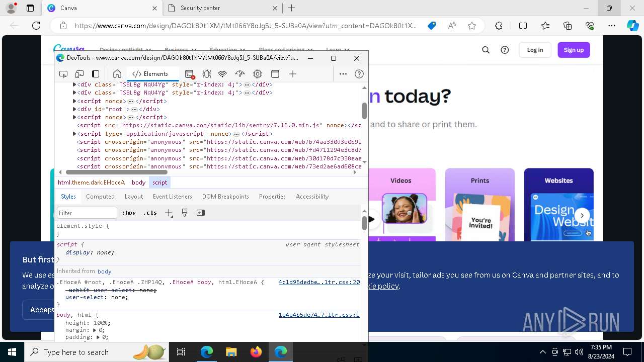Expand script type application/javascript node
The width and height of the screenshot is (644, 362).
(74, 134)
